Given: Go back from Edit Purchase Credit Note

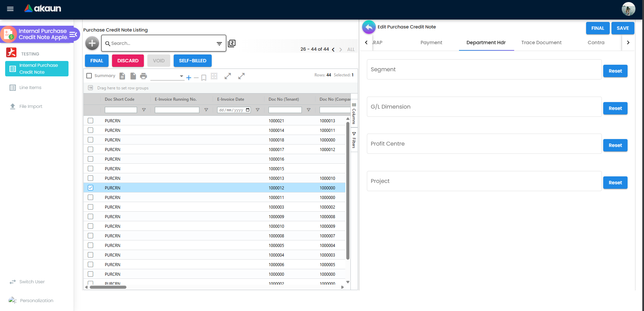Looking at the screenshot, I should tap(369, 27).
